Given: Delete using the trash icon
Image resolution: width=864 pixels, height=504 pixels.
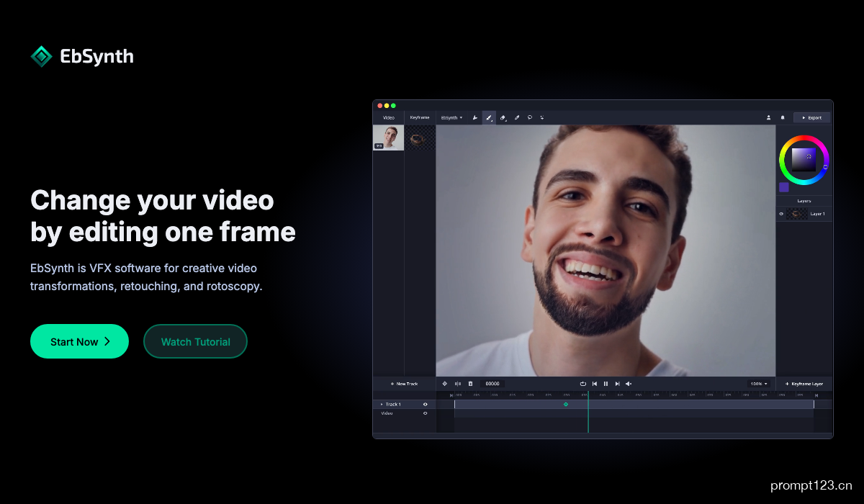Looking at the screenshot, I should [x=471, y=384].
